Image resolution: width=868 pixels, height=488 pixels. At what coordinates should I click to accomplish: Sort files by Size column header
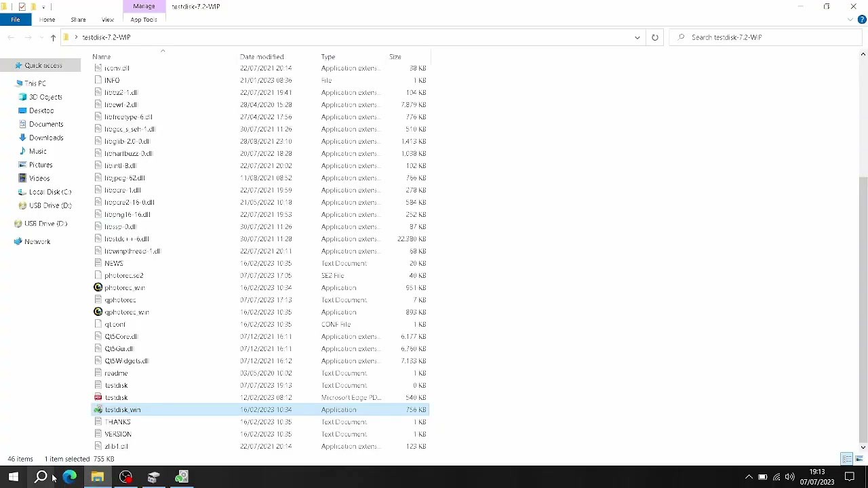coord(395,57)
